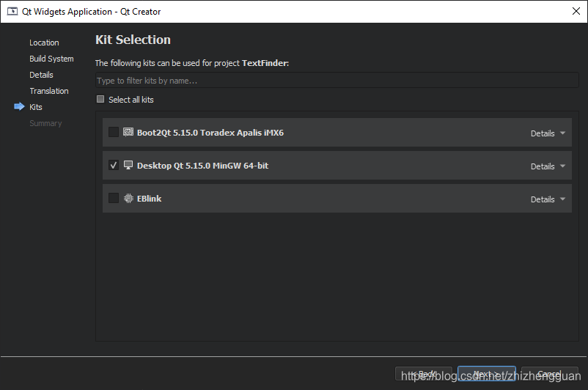The height and width of the screenshot is (390, 588).
Task: Select the Kits wizard step
Action: [36, 107]
